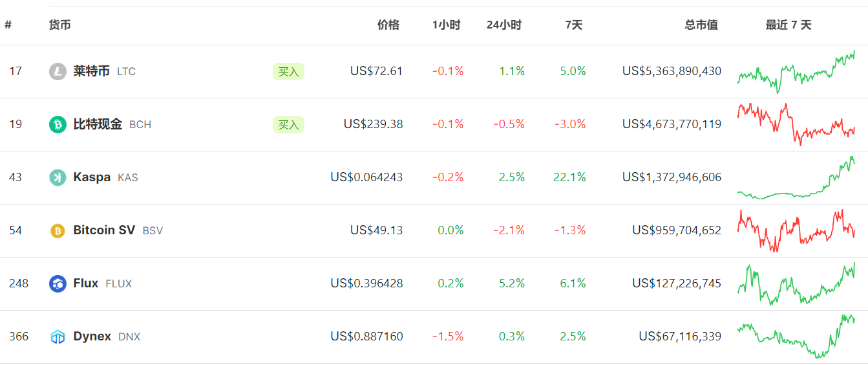Click the Kaspa teal coin icon
The width and height of the screenshot is (868, 365).
click(58, 177)
